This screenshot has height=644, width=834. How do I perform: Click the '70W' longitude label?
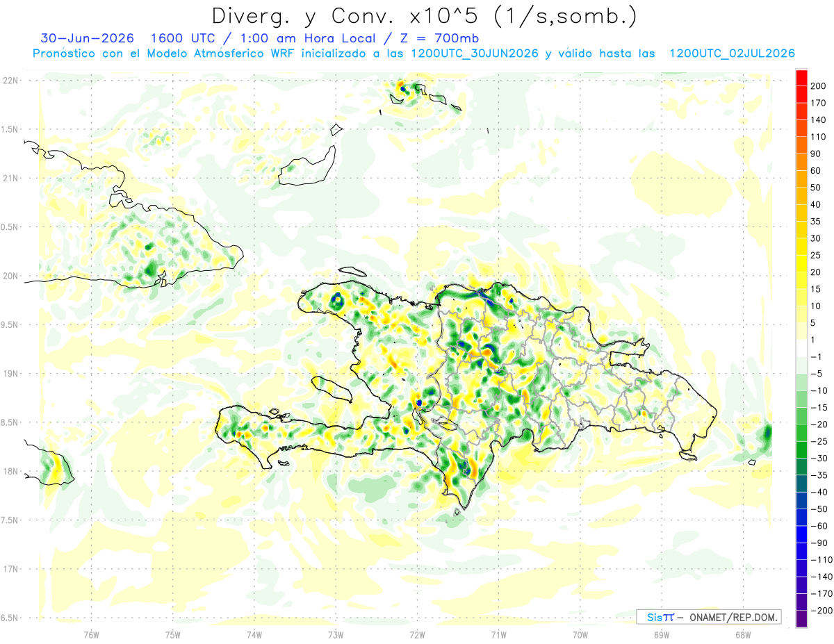pos(580,634)
